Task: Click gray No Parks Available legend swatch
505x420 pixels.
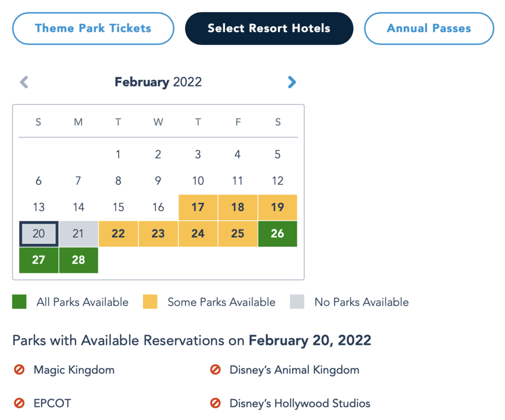Action: (297, 302)
